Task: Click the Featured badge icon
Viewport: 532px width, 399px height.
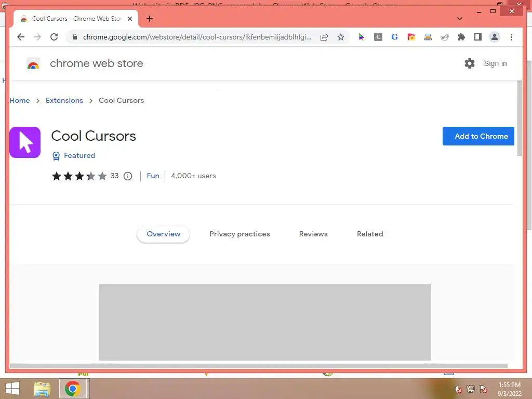Action: click(x=56, y=156)
